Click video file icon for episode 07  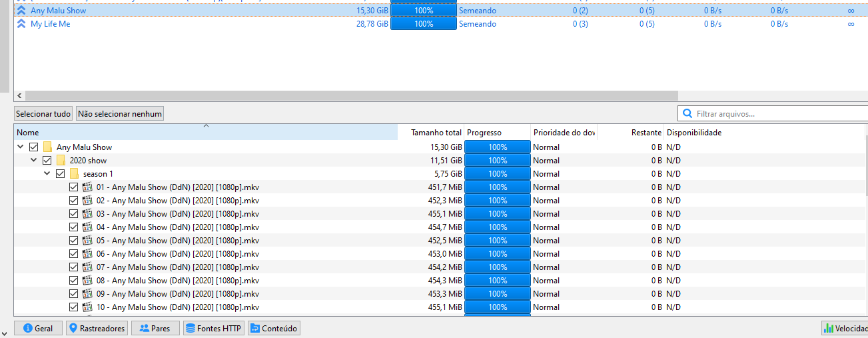coord(87,267)
